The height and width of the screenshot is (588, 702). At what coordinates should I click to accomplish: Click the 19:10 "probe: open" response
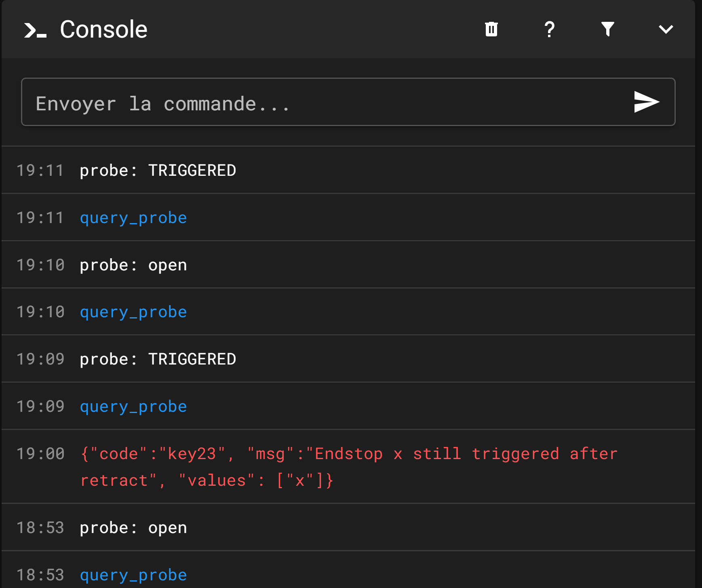tap(133, 265)
